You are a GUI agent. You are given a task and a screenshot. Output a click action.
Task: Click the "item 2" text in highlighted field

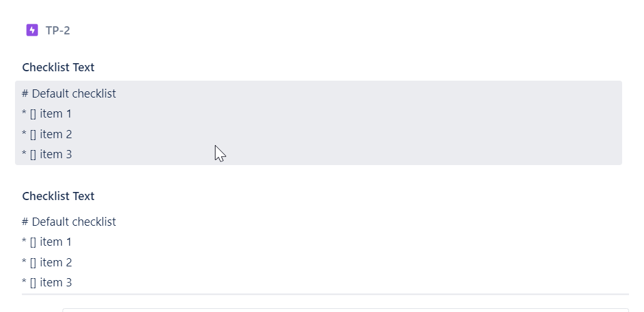56,134
